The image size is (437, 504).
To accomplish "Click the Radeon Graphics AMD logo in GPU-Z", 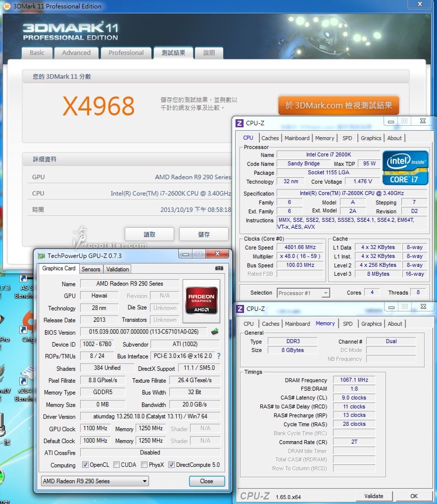I will (201, 301).
